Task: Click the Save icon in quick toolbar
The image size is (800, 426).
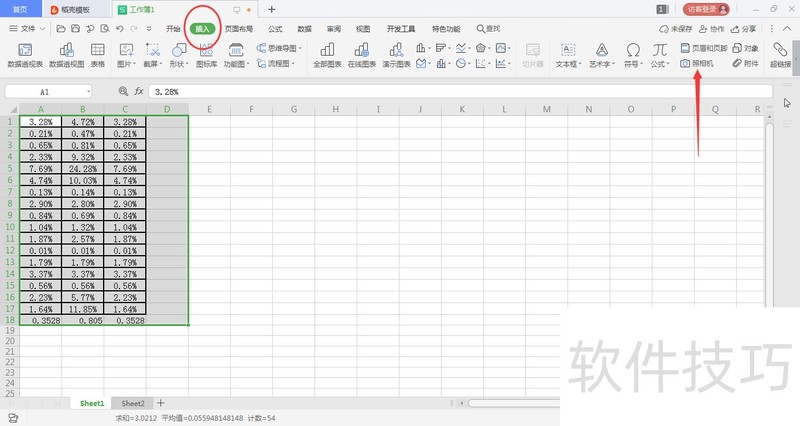Action: [x=76, y=29]
